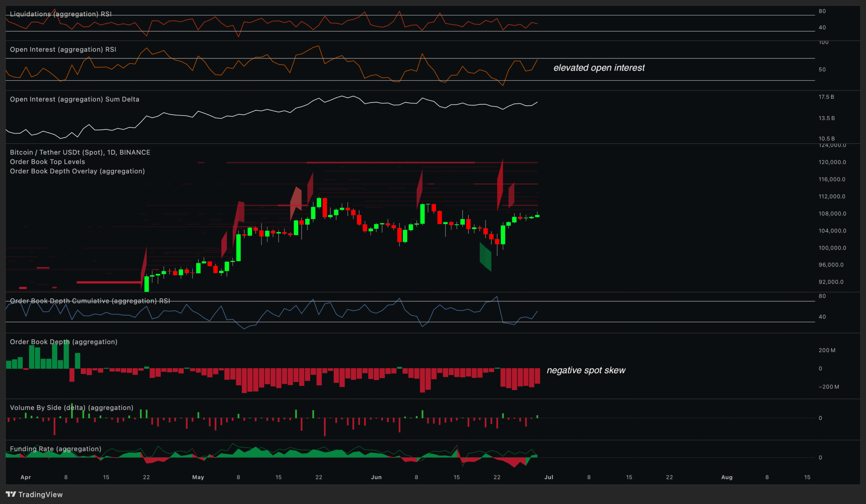
Task: Click the 'negative spot skew' annotation
Action: pyautogui.click(x=586, y=370)
